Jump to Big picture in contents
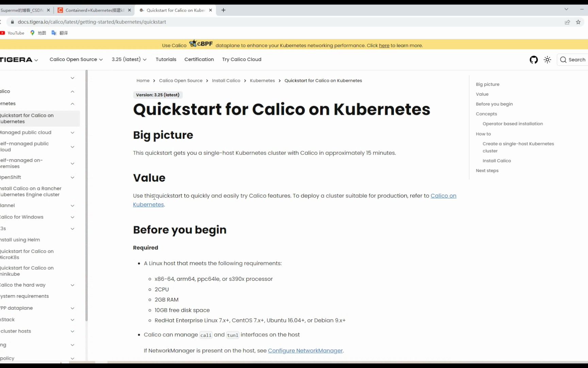Viewport: 588px width, 368px height. (x=488, y=84)
